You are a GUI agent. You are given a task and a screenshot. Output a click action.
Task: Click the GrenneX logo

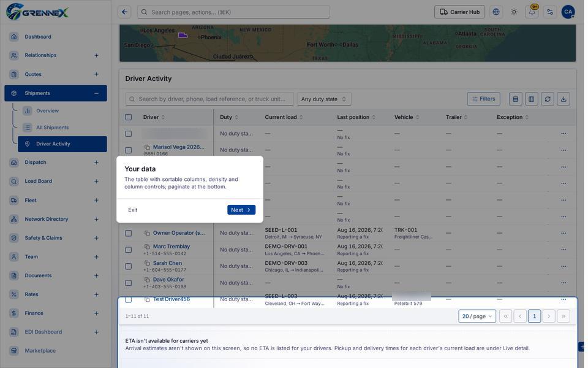pyautogui.click(x=37, y=12)
